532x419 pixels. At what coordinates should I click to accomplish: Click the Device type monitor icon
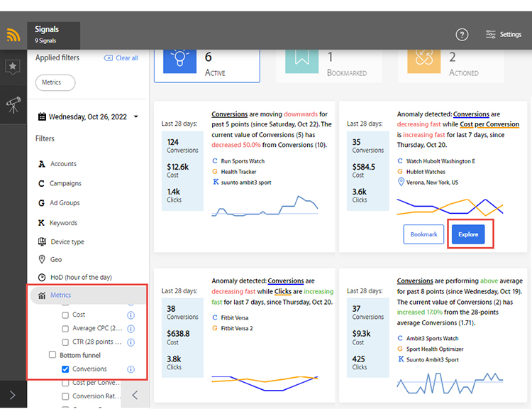42,241
